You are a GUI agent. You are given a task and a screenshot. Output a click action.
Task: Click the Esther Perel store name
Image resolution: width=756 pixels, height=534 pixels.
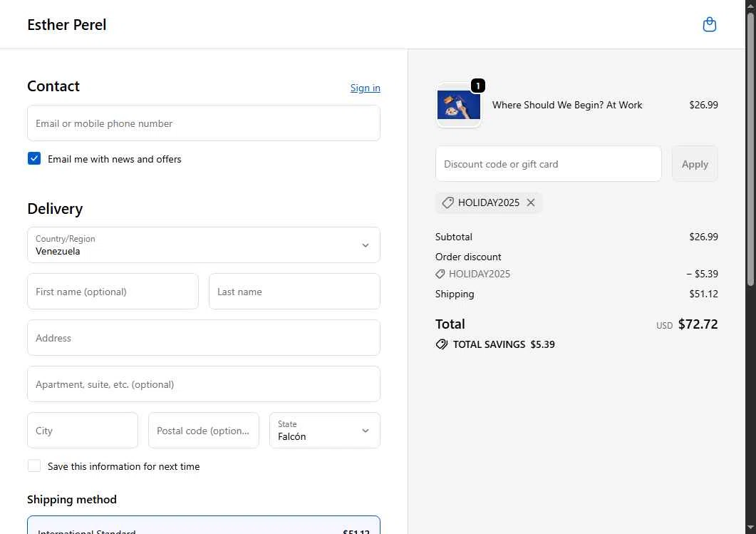tap(66, 25)
